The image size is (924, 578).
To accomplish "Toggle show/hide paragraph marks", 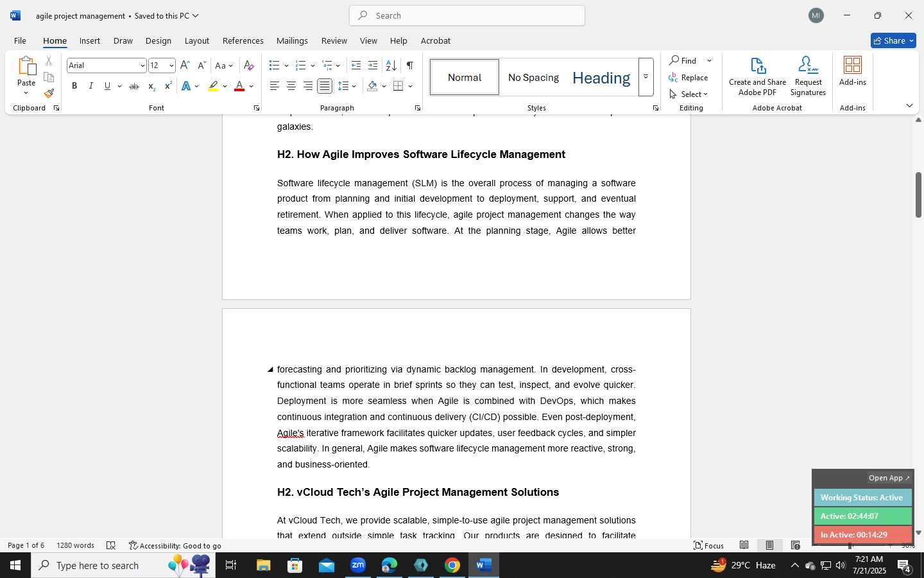I will tap(410, 66).
